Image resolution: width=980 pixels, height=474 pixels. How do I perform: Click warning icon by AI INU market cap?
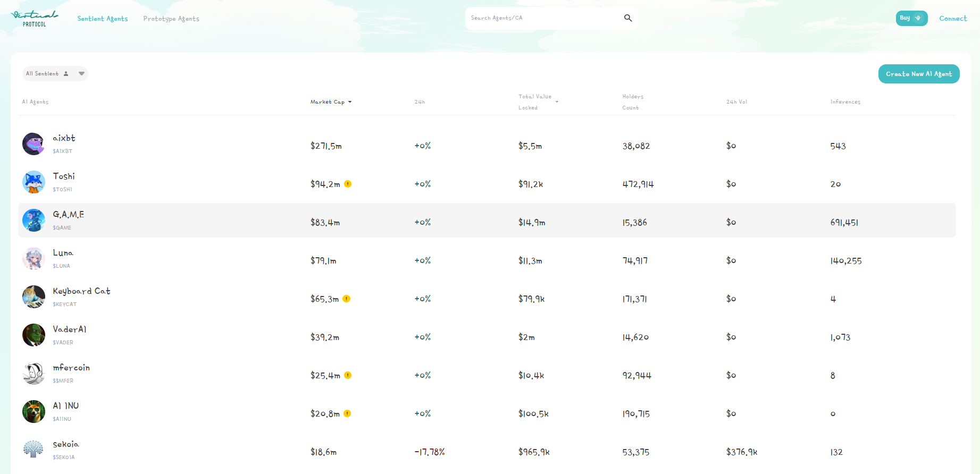(347, 413)
